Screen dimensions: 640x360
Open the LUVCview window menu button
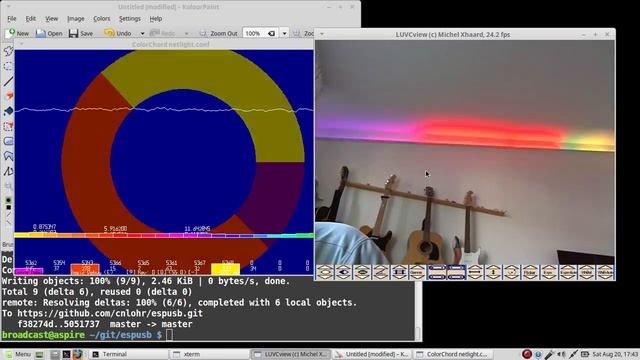tap(322, 34)
